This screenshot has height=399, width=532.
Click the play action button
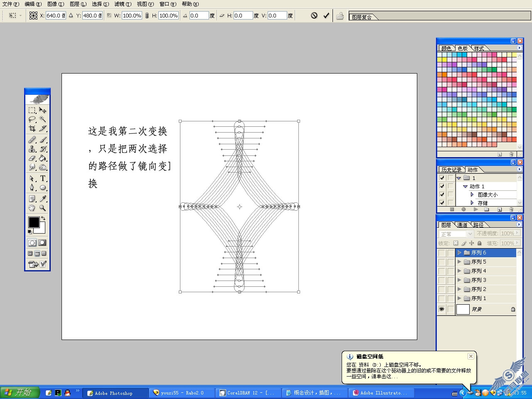coord(475,209)
